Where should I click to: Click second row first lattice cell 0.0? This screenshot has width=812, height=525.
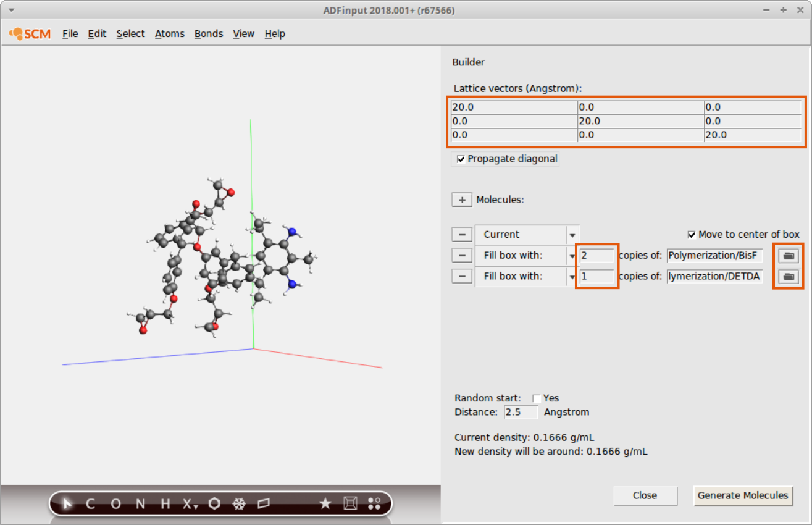[514, 121]
